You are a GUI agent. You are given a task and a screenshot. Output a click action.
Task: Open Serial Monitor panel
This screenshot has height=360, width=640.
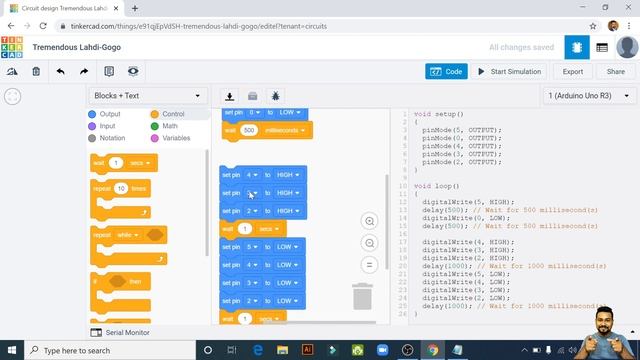click(x=120, y=333)
